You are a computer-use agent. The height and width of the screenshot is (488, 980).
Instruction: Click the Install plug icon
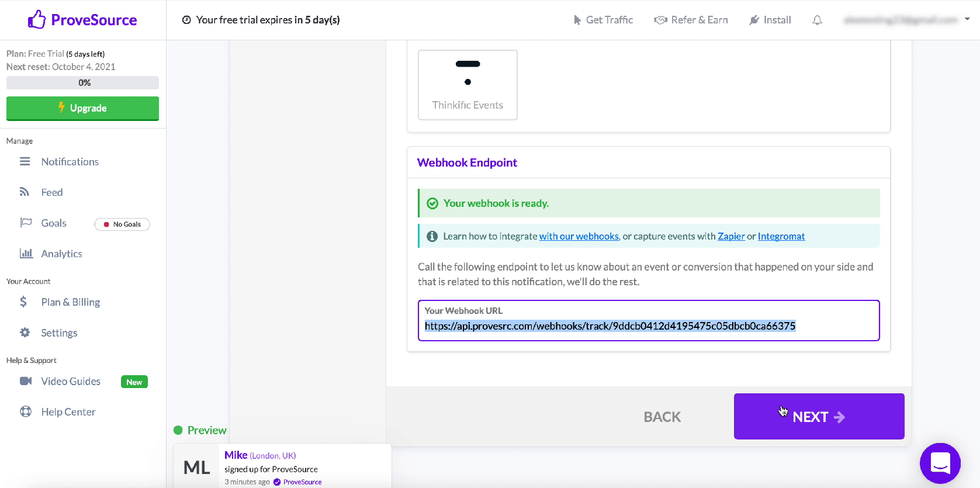click(x=754, y=20)
